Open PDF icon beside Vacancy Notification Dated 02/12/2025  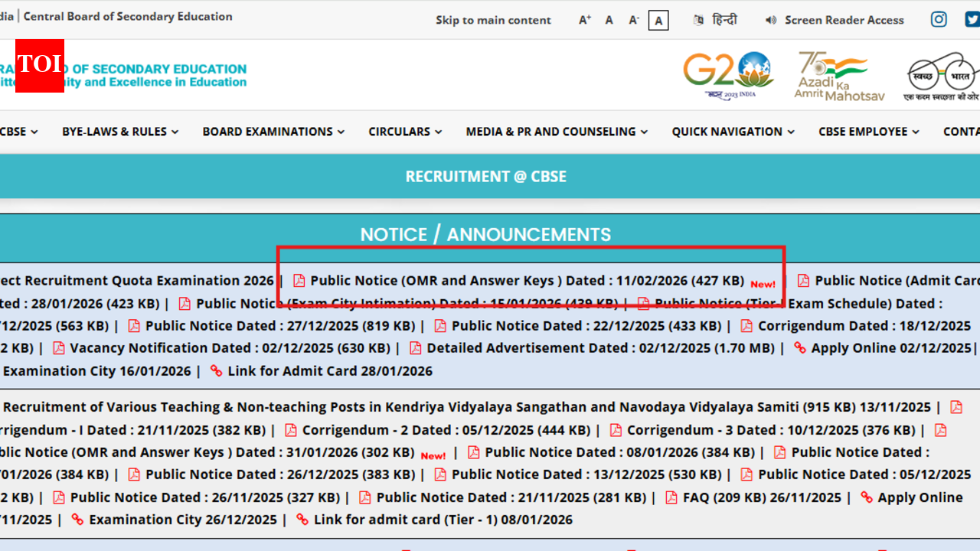[x=59, y=347]
